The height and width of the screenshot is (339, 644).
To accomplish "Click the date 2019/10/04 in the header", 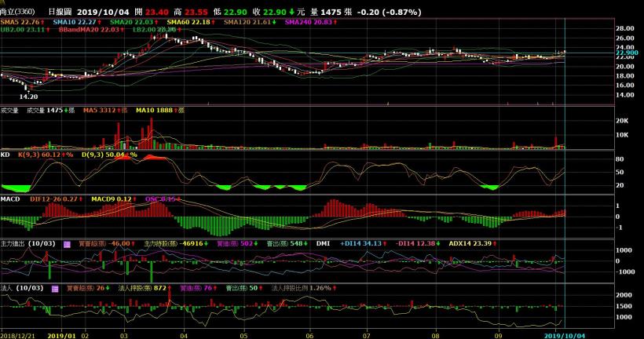I will point(103,13).
